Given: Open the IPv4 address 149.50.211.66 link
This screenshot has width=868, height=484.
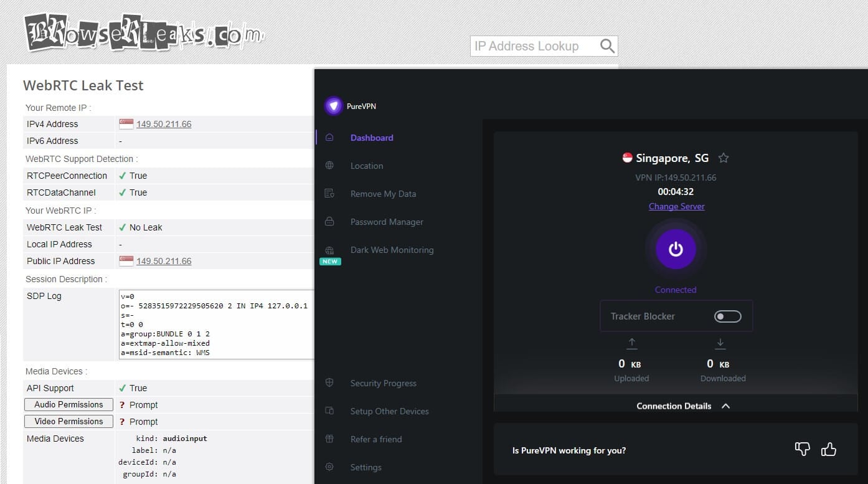Looking at the screenshot, I should (164, 124).
